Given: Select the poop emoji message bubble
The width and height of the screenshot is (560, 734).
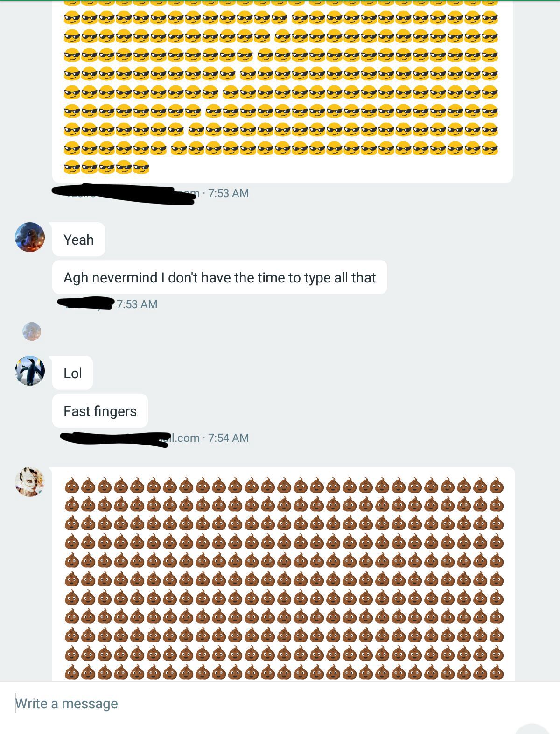Looking at the screenshot, I should click(284, 574).
